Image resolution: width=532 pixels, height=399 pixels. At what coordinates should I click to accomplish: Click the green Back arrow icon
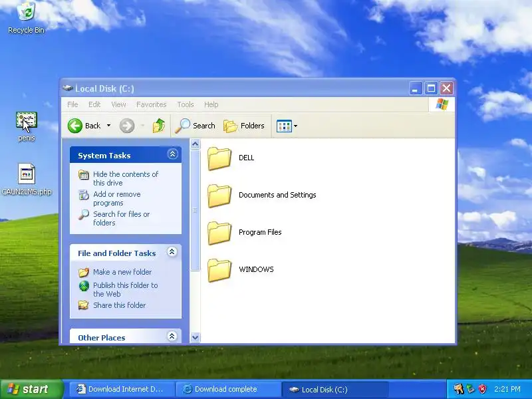(74, 126)
